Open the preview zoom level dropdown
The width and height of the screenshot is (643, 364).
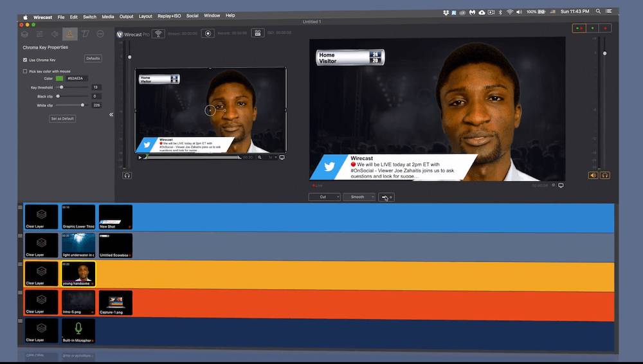[272, 158]
